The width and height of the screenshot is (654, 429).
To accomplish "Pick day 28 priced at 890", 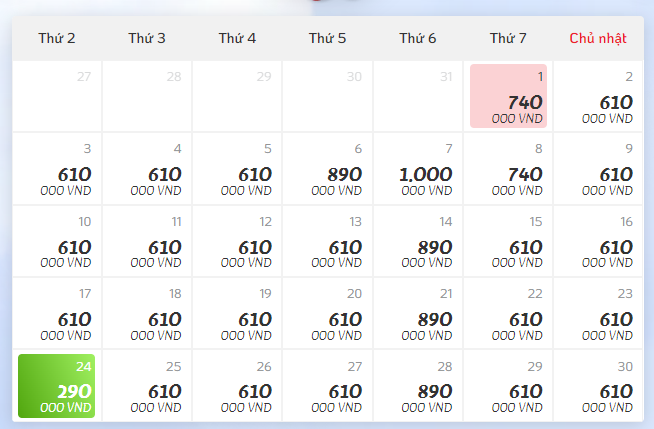I will 418,385.
